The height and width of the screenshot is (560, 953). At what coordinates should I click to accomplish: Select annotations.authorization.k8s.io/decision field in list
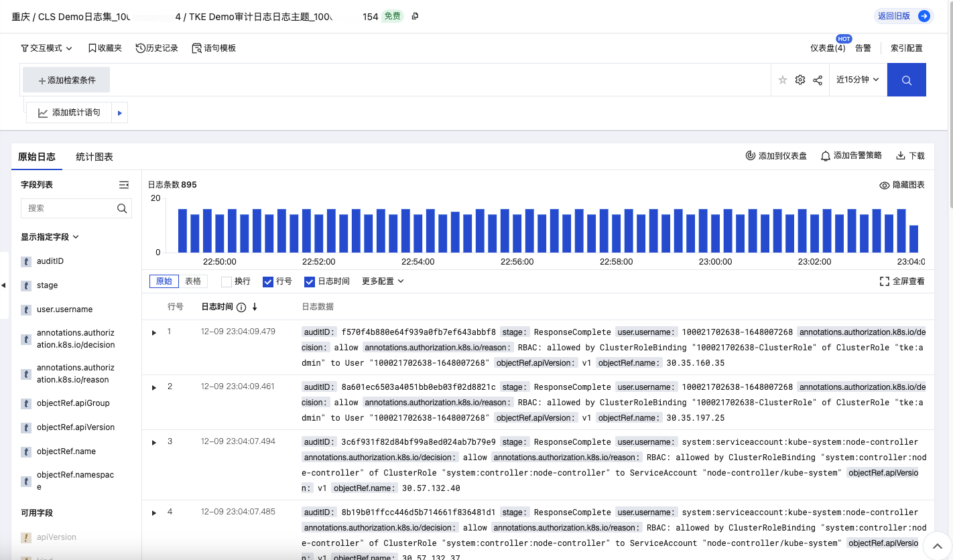pyautogui.click(x=75, y=339)
